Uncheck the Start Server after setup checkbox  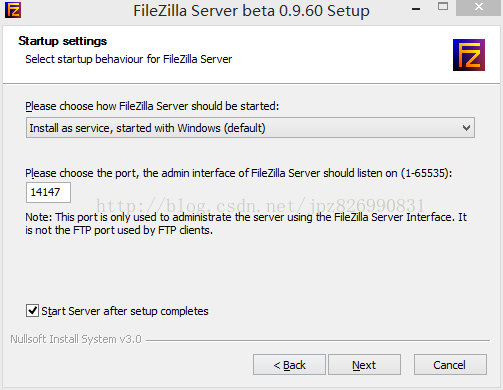(32, 311)
